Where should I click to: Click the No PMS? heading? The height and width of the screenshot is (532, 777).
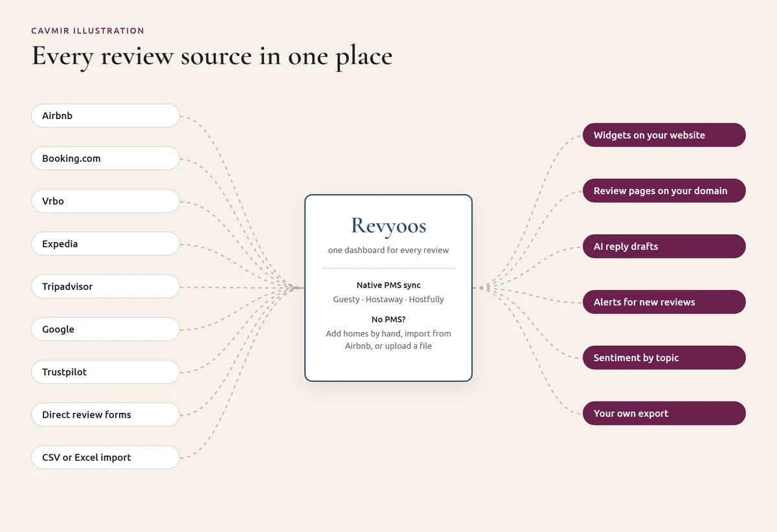pyautogui.click(x=388, y=320)
